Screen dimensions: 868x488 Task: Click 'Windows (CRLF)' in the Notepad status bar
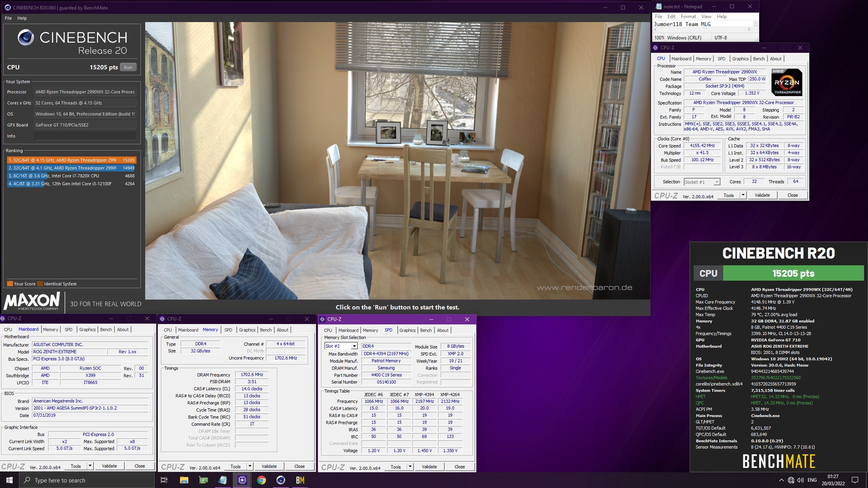(684, 38)
